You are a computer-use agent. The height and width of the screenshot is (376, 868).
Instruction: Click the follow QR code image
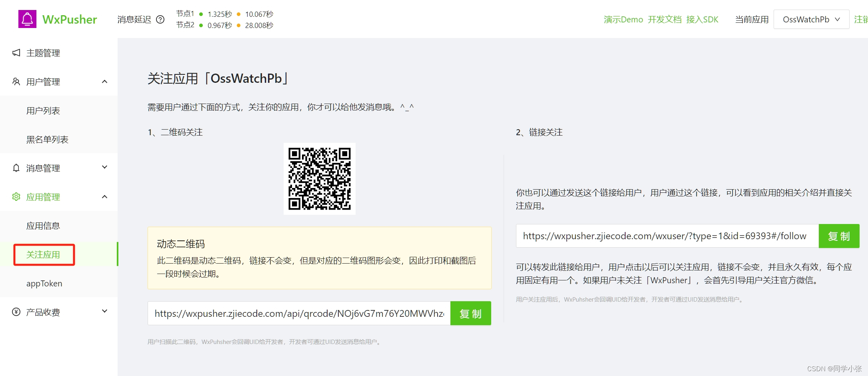(319, 179)
